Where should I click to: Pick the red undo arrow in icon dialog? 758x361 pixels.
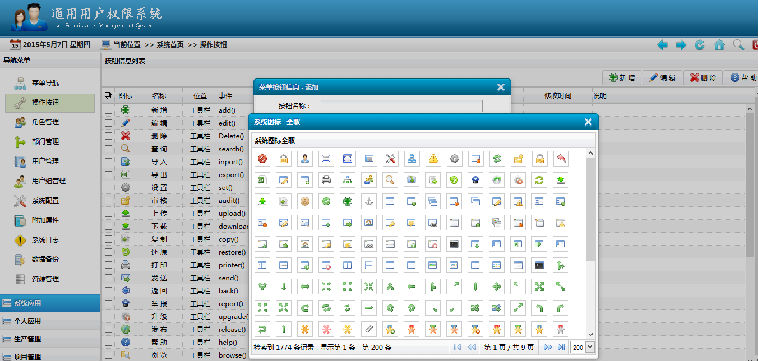pyautogui.click(x=561, y=158)
